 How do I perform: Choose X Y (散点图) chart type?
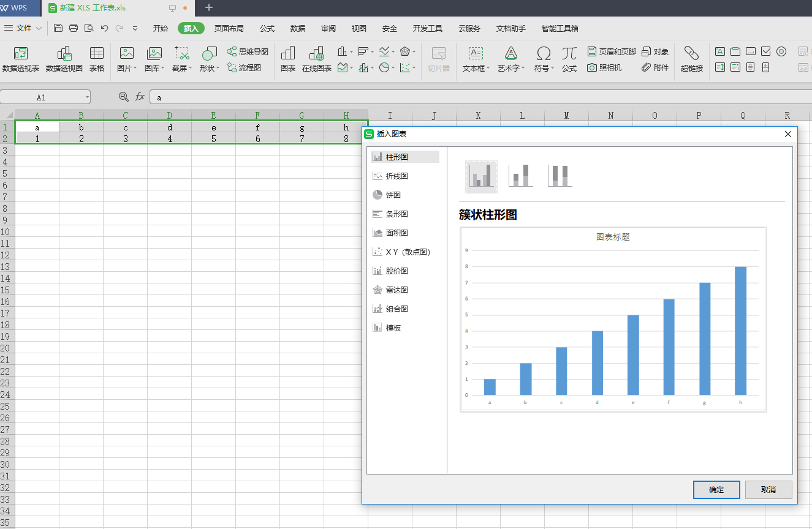405,252
